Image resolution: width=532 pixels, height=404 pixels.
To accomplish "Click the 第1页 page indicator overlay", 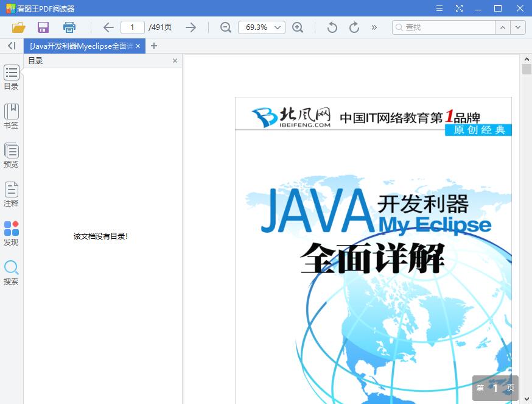I will point(495,388).
